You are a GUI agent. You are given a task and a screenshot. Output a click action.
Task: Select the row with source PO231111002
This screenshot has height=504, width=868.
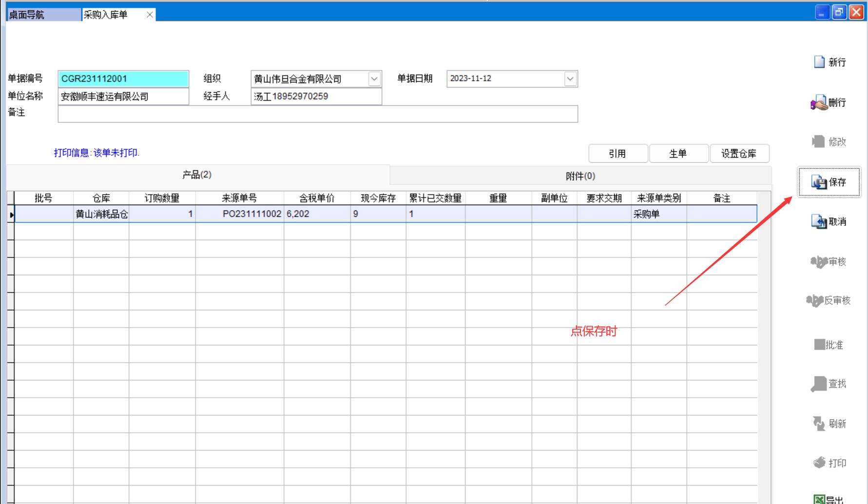(x=251, y=214)
